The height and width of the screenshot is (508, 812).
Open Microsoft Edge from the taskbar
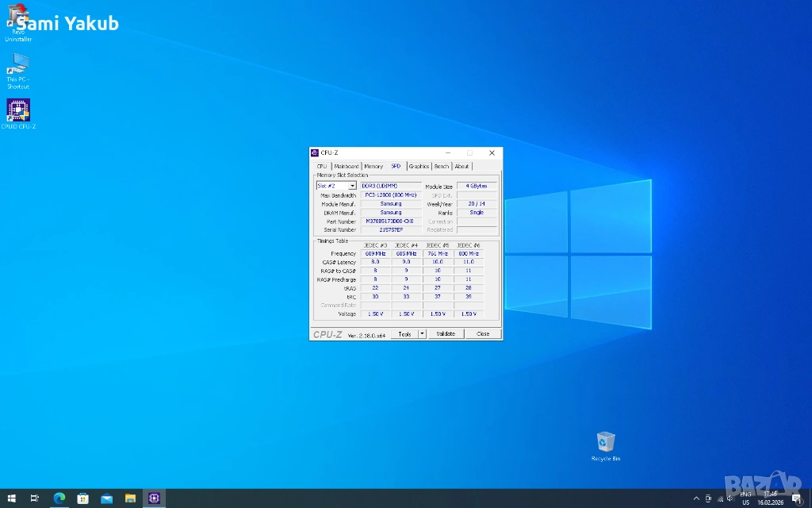[59, 498]
